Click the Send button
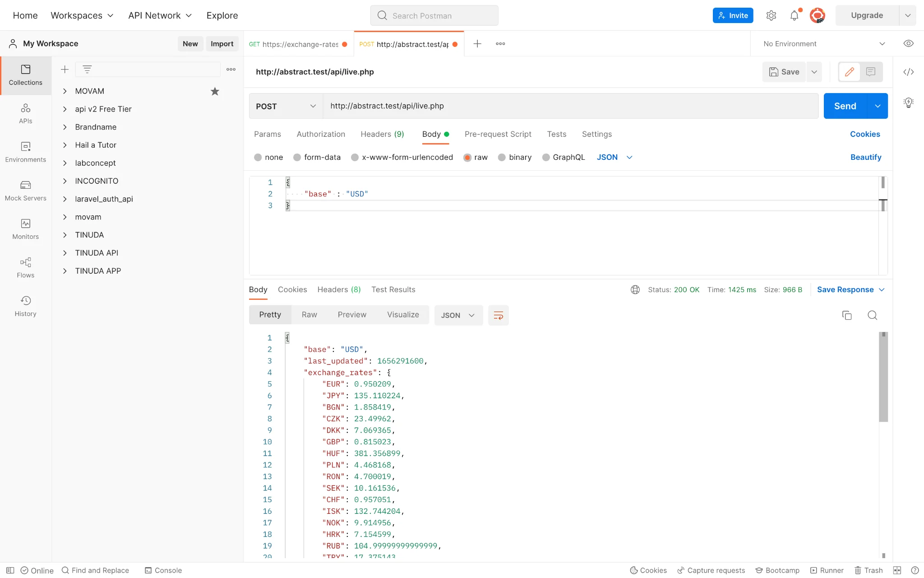The image size is (924, 578). coord(845,106)
